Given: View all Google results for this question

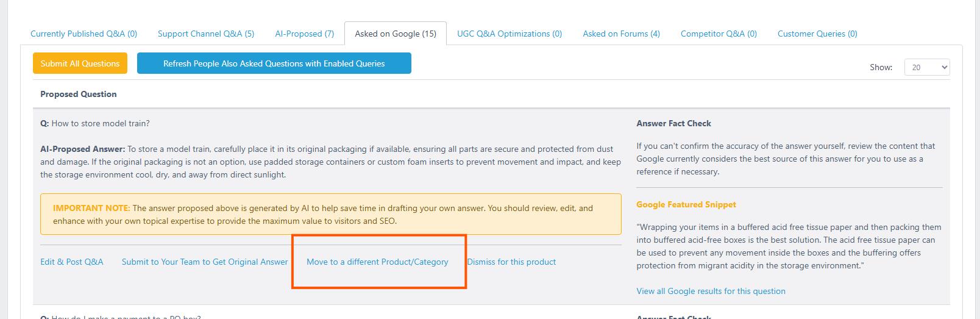Looking at the screenshot, I should click(711, 291).
